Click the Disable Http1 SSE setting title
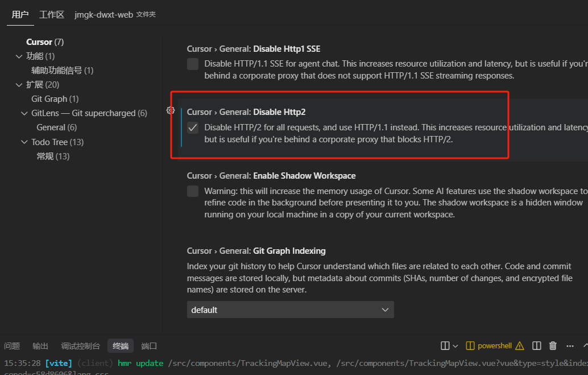 pos(254,49)
